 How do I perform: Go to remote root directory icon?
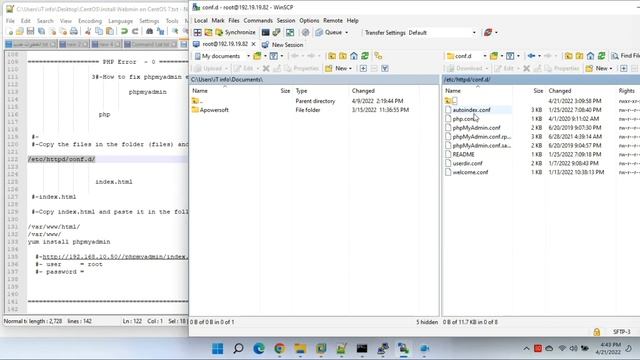[x=579, y=56]
